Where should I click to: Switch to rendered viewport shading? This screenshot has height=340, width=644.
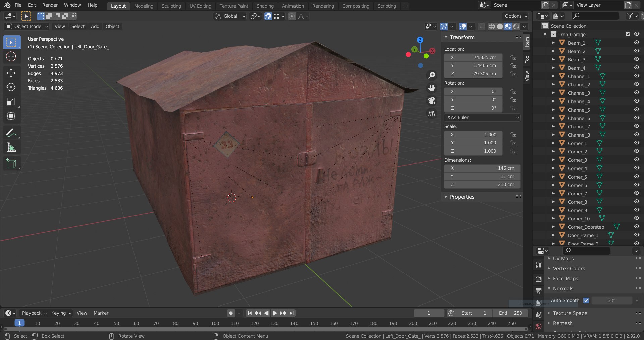(516, 26)
